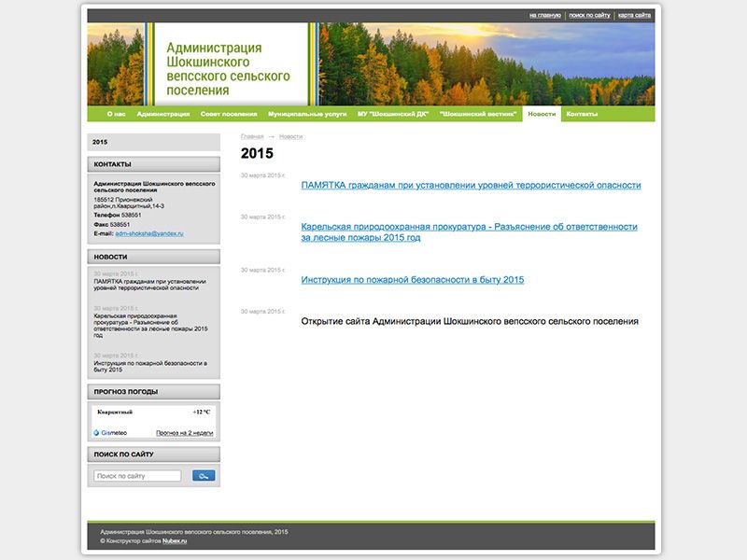
Task: Click the adm-shoksha@yandex.ru email link
Action: pos(149,233)
